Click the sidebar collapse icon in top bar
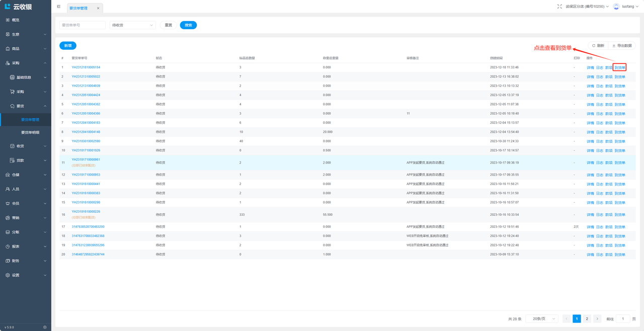644x331 pixels. (x=59, y=7)
